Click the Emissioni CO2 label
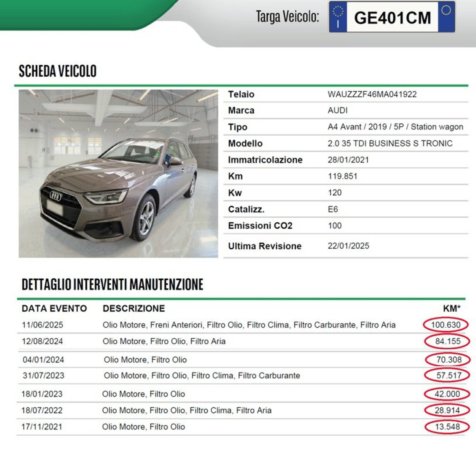The width and height of the screenshot is (476, 451). coord(260,225)
